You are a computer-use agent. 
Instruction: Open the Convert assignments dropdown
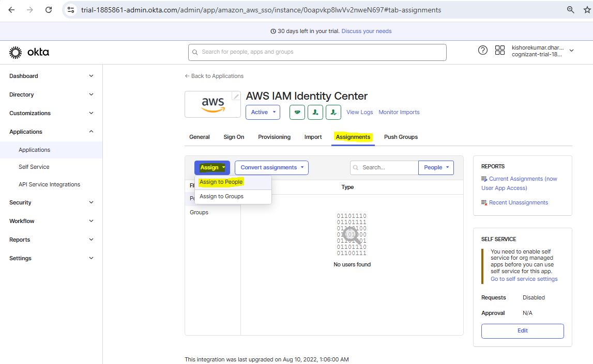click(271, 167)
